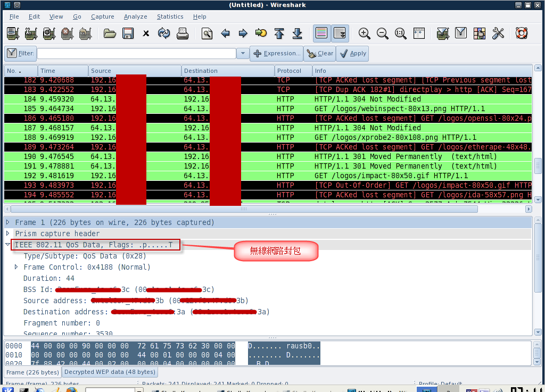The height and width of the screenshot is (392, 545).
Task: Save the capture file floppy icon
Action: [128, 34]
